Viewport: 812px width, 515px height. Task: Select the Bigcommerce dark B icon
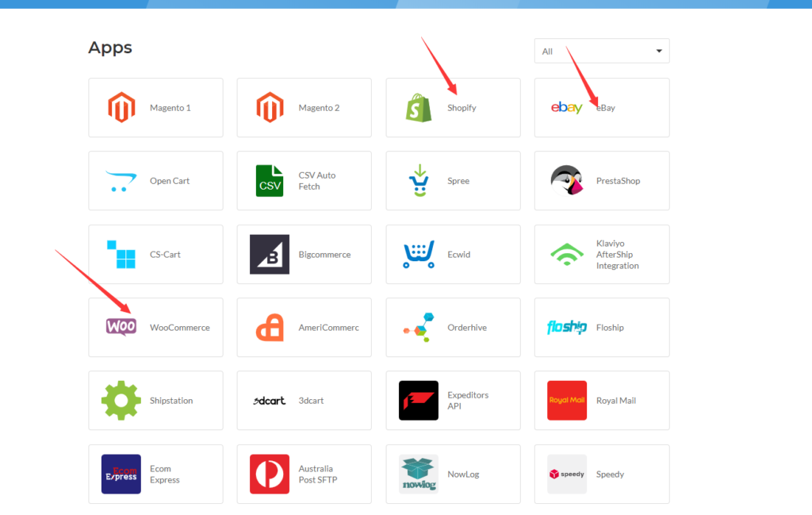click(x=270, y=255)
